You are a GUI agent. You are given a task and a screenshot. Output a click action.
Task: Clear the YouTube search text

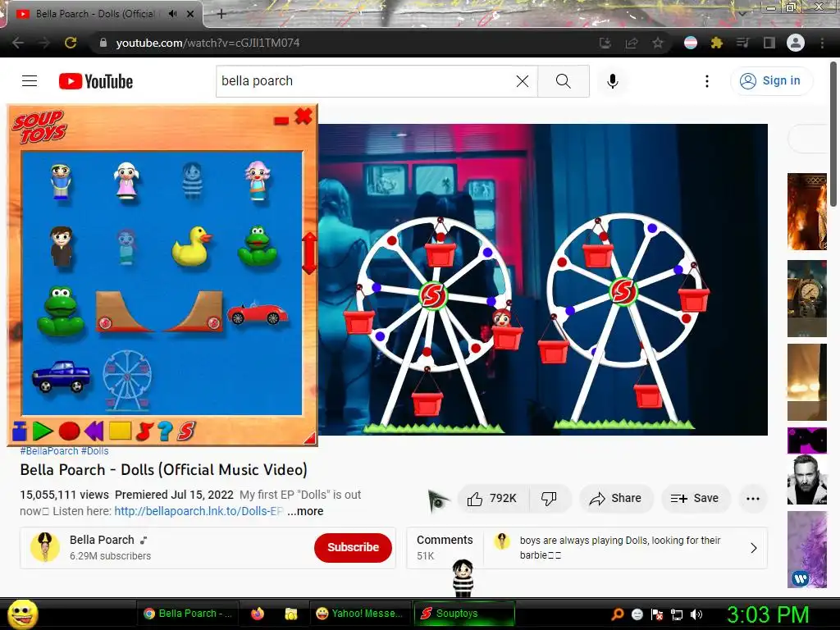click(523, 81)
